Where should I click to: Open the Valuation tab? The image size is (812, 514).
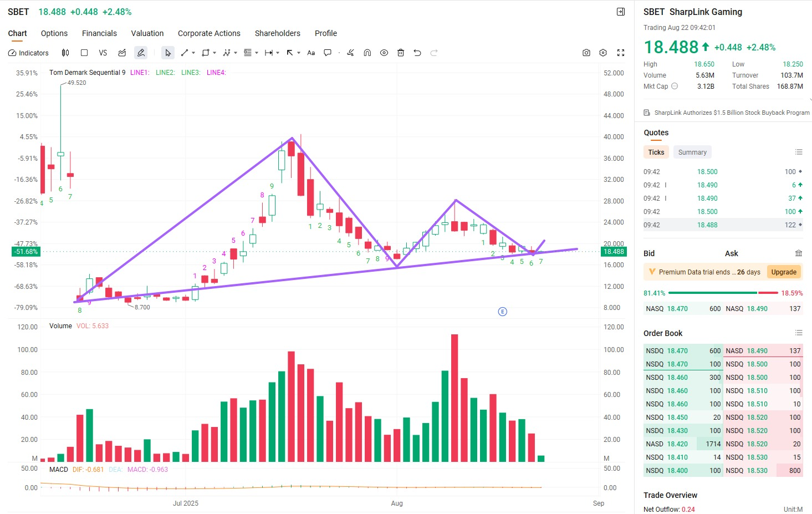[x=147, y=33]
